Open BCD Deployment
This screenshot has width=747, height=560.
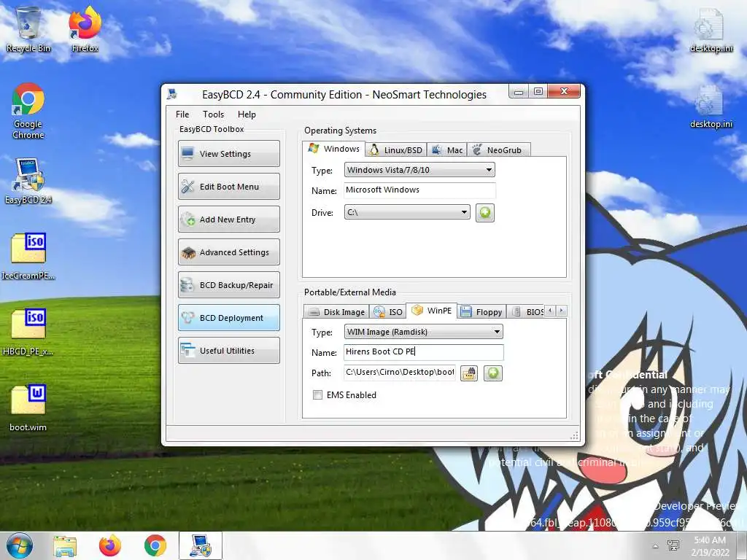pos(228,318)
